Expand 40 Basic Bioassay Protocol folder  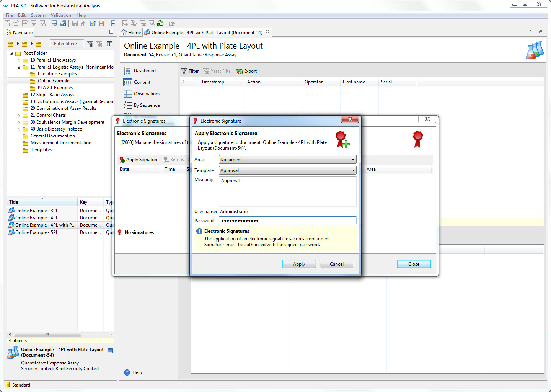tap(19, 129)
